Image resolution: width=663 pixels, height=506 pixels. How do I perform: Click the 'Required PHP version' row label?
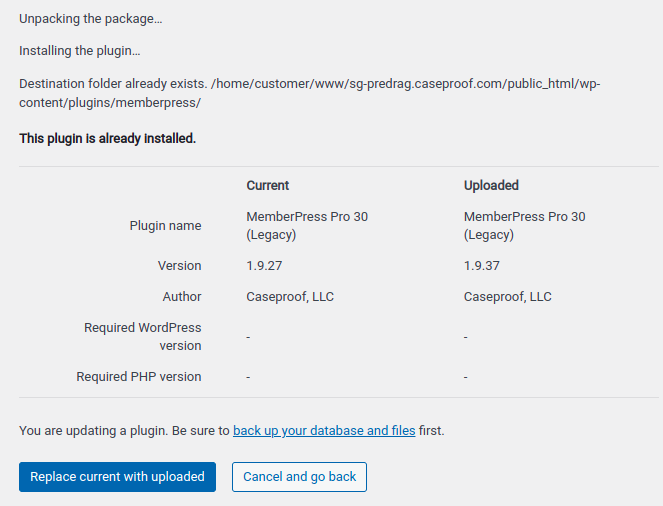pos(139,377)
